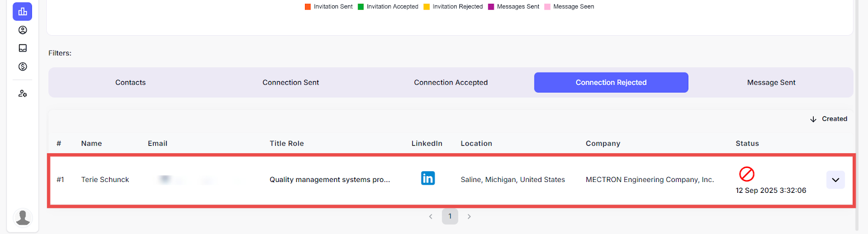Image resolution: width=868 pixels, height=234 pixels.
Task: Open the inbox icon in sidebar
Action: tap(22, 48)
